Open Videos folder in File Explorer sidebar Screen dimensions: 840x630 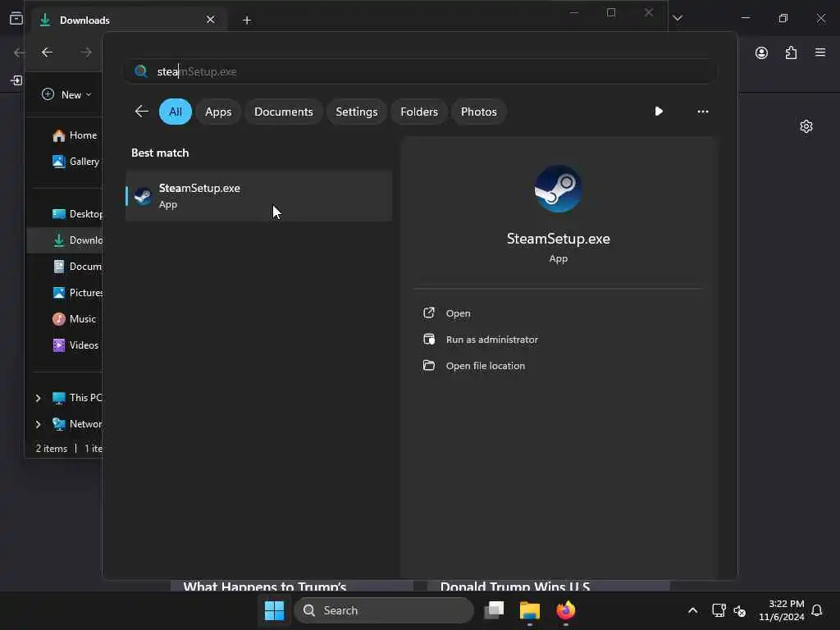(75, 345)
